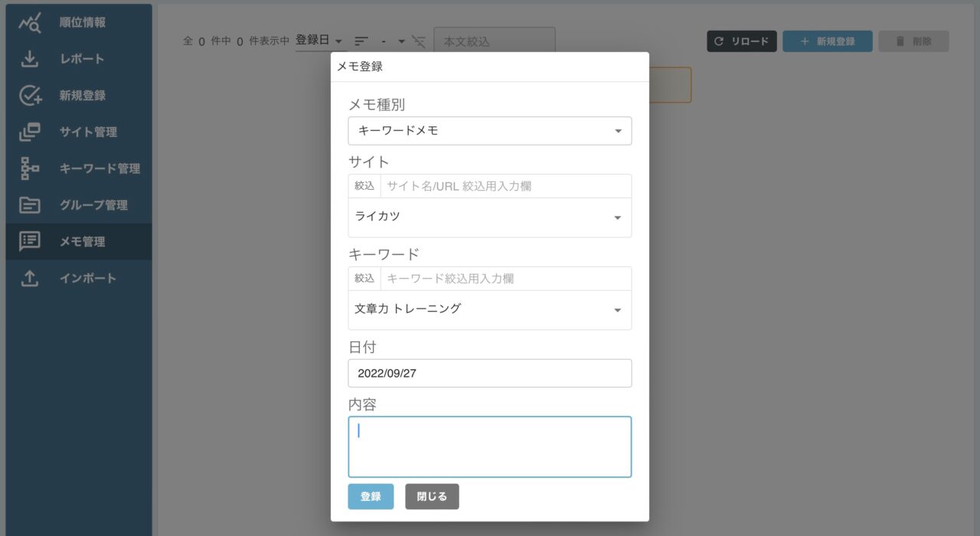Select the 順位情報 ranking chart icon
Image resolution: width=980 pixels, height=536 pixels.
[28, 21]
